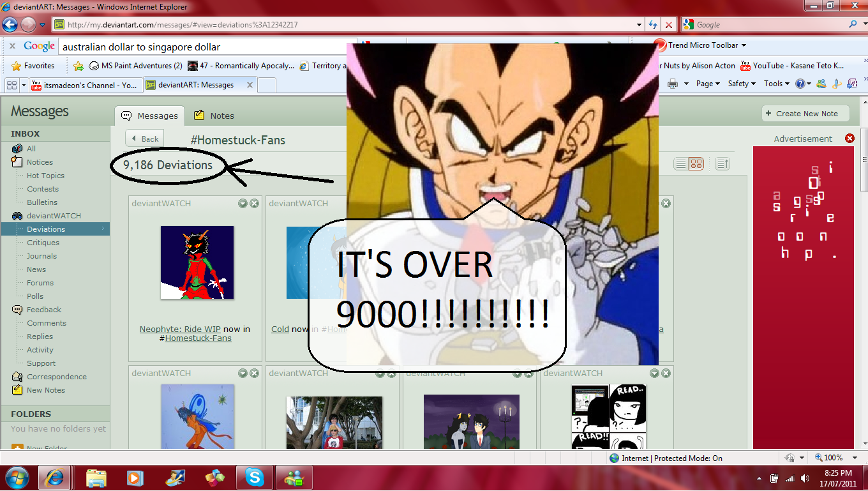Open the Help question mark icon
This screenshot has width=868, height=491.
800,84
